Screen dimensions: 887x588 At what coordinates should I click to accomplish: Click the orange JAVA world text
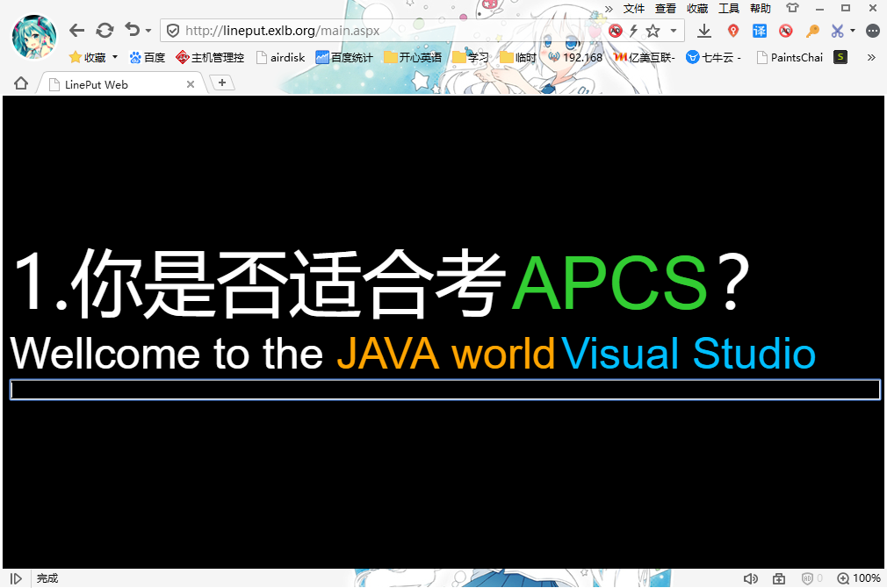(x=446, y=354)
